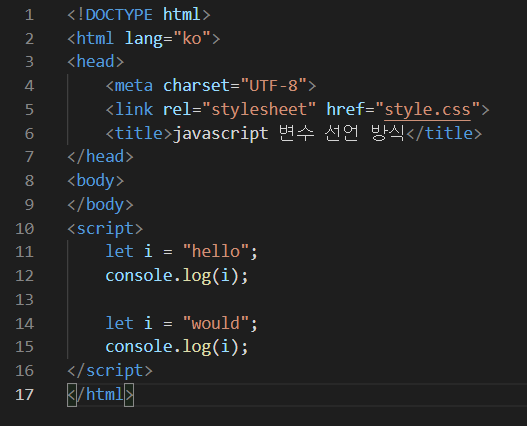Click line number 3 in the gutter

(x=29, y=62)
